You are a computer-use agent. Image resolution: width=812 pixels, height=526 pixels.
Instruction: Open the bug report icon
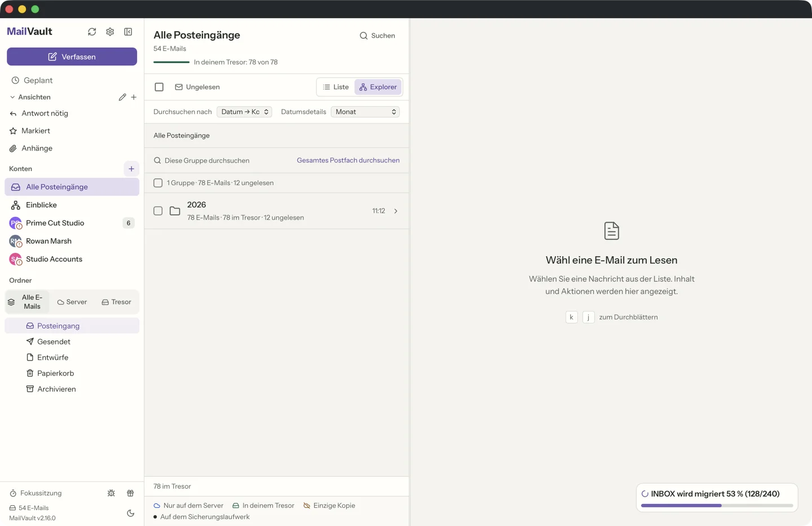(111, 493)
